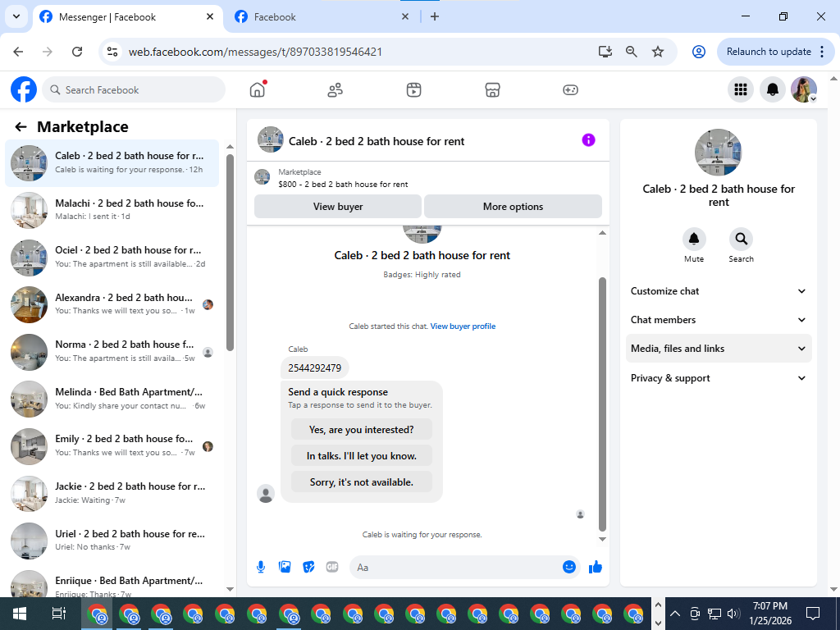The image size is (840, 630).
Task: Open the Marketplace storefront icon
Action: click(492, 90)
